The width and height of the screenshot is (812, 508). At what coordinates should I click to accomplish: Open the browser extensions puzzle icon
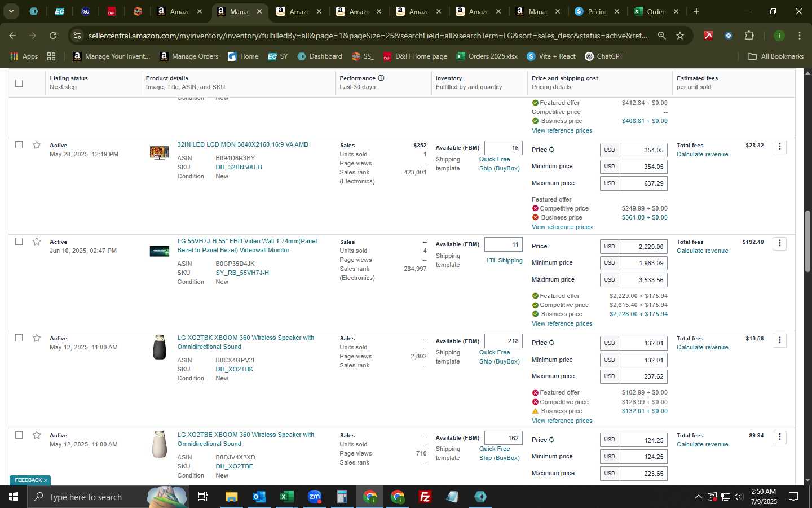749,36
